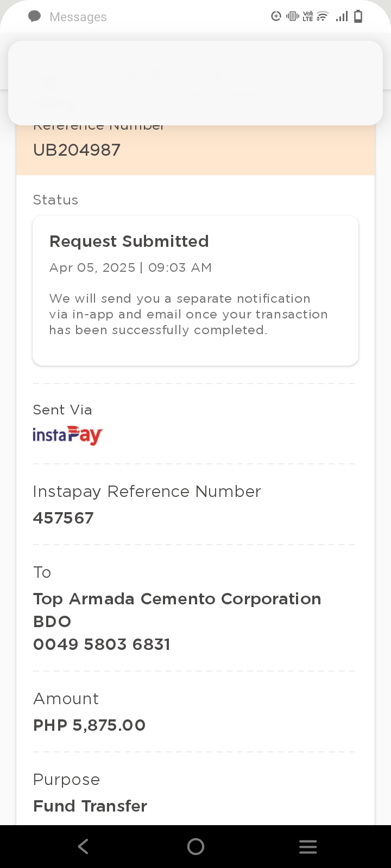Tap the Request Submitted status card

click(195, 290)
